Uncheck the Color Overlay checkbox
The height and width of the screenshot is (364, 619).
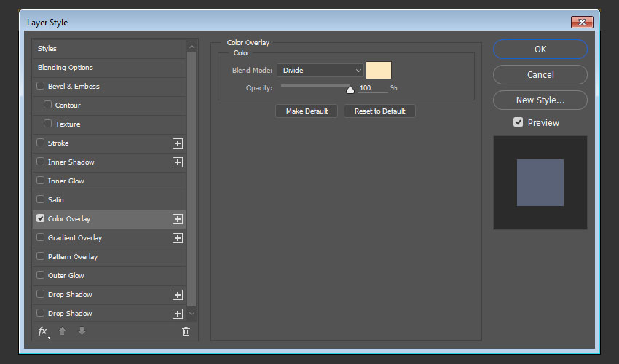pos(41,218)
